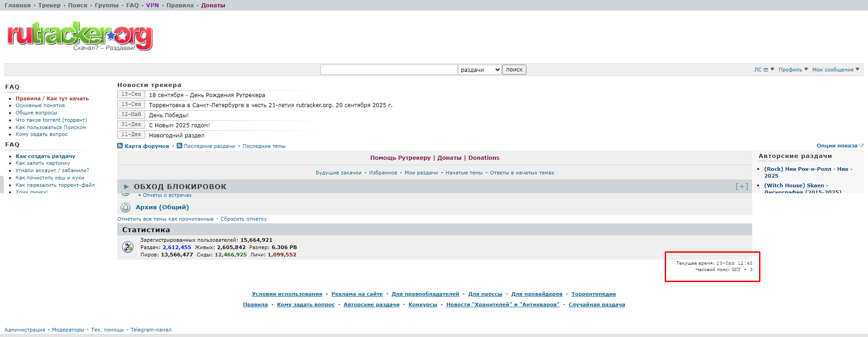
Task: Open 'Торрентопедия' footer link
Action: pyautogui.click(x=594, y=294)
